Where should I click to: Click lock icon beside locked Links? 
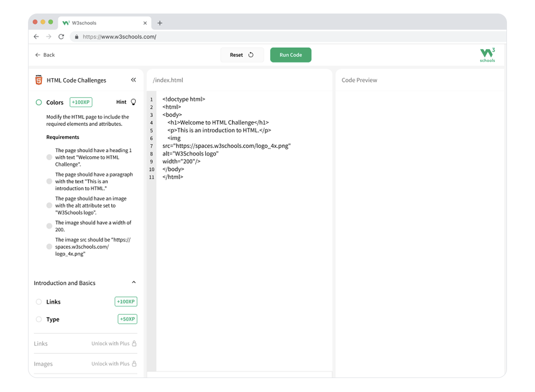(134, 344)
